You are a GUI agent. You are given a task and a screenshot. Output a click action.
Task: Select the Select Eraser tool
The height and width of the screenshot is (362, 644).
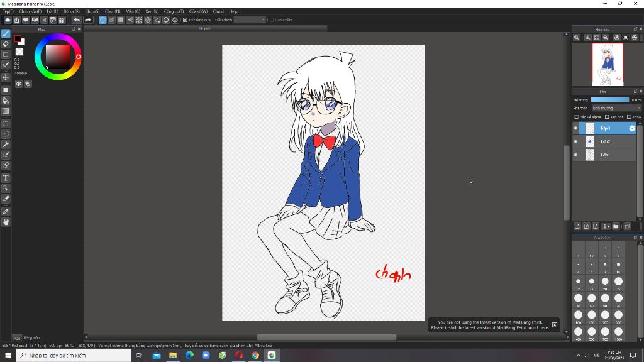click(x=6, y=165)
